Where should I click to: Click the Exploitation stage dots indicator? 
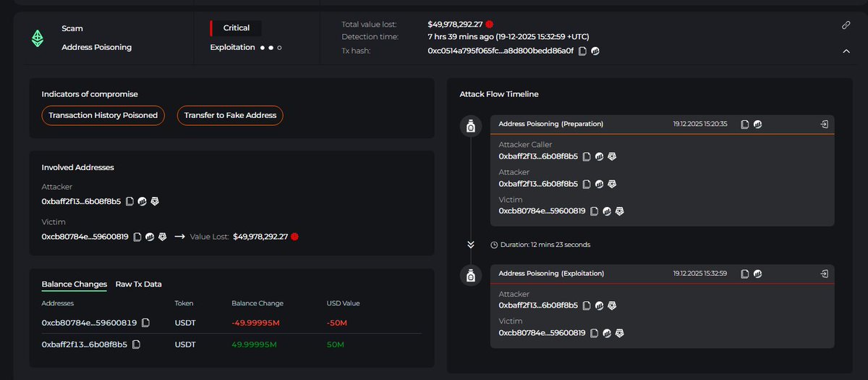[x=271, y=48]
